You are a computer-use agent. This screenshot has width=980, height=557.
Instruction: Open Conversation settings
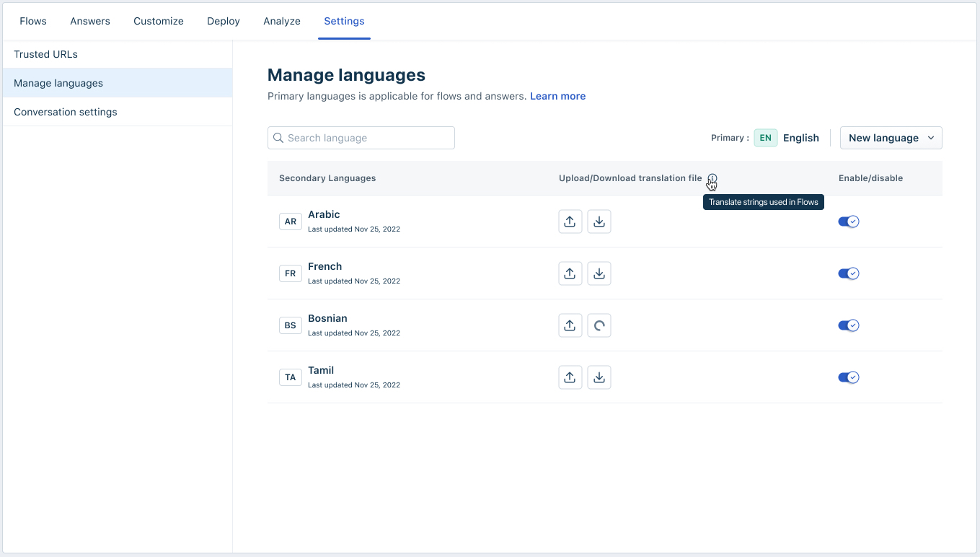coord(65,112)
